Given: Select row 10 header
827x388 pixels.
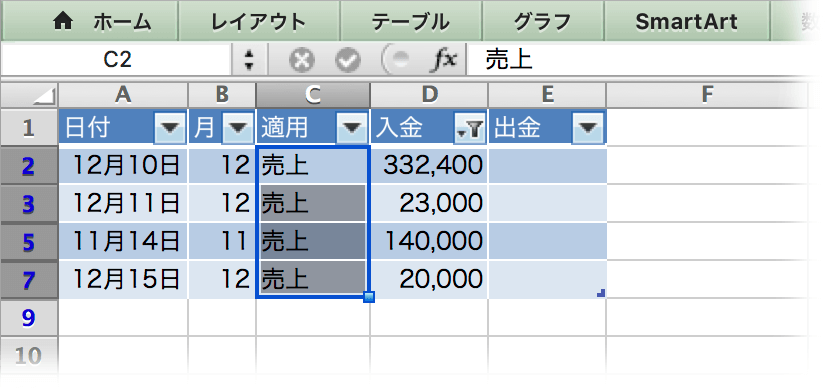Looking at the screenshot, I should pos(28,355).
